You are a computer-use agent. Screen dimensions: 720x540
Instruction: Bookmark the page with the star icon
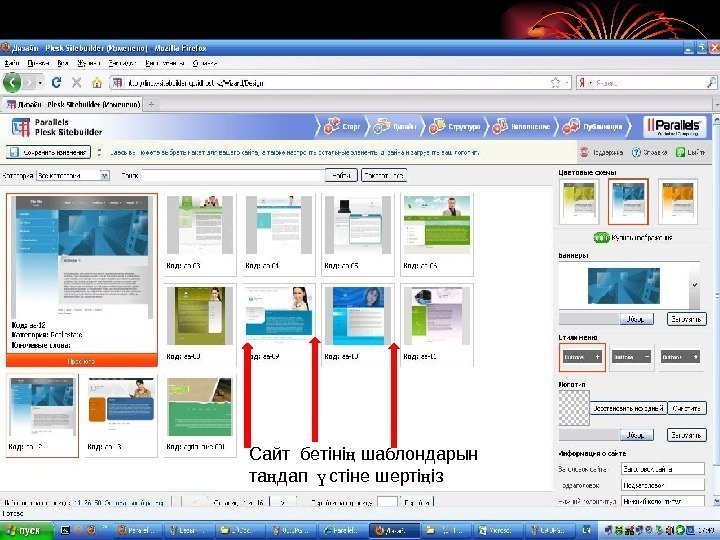coord(555,83)
